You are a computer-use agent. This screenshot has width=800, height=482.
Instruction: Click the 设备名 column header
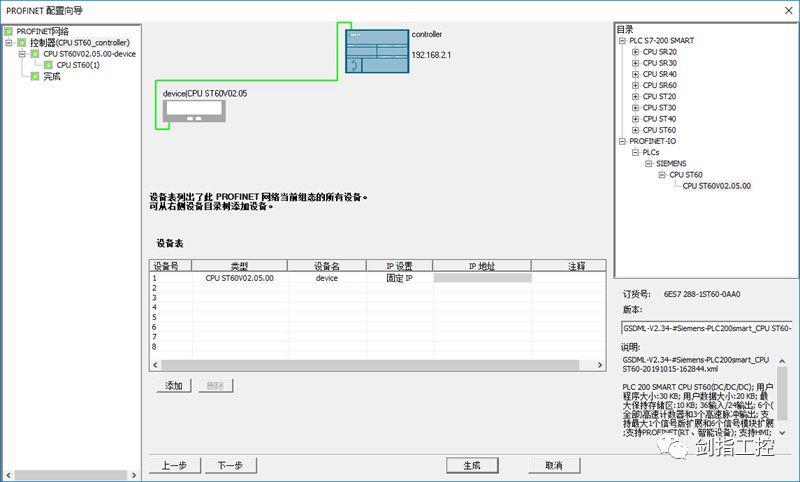tap(327, 266)
